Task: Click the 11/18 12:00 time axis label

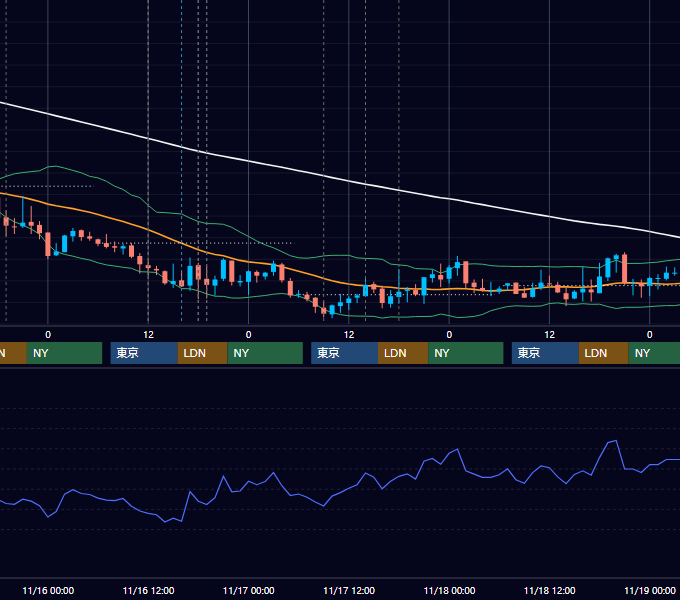Action: point(549,590)
